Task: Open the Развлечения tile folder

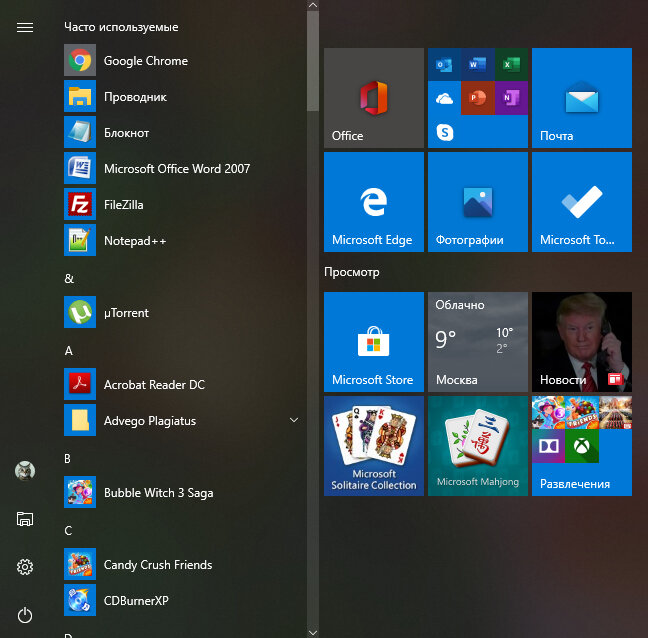Action: (581, 446)
